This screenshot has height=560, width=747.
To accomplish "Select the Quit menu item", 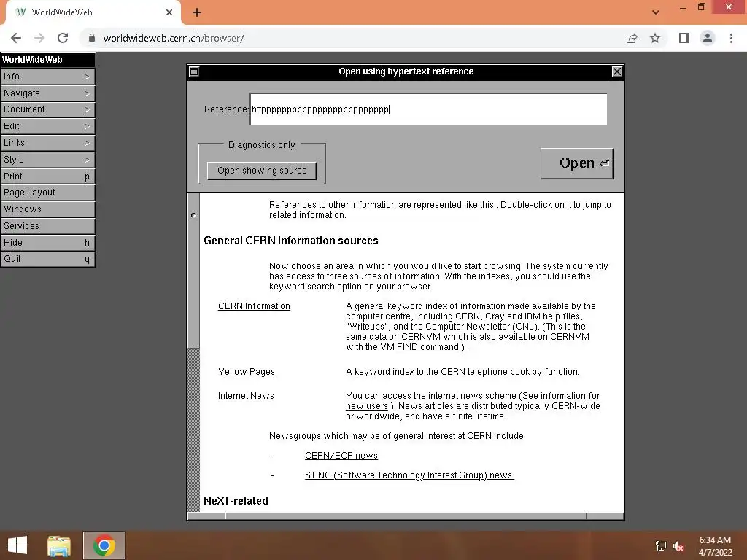I will (x=47, y=259).
